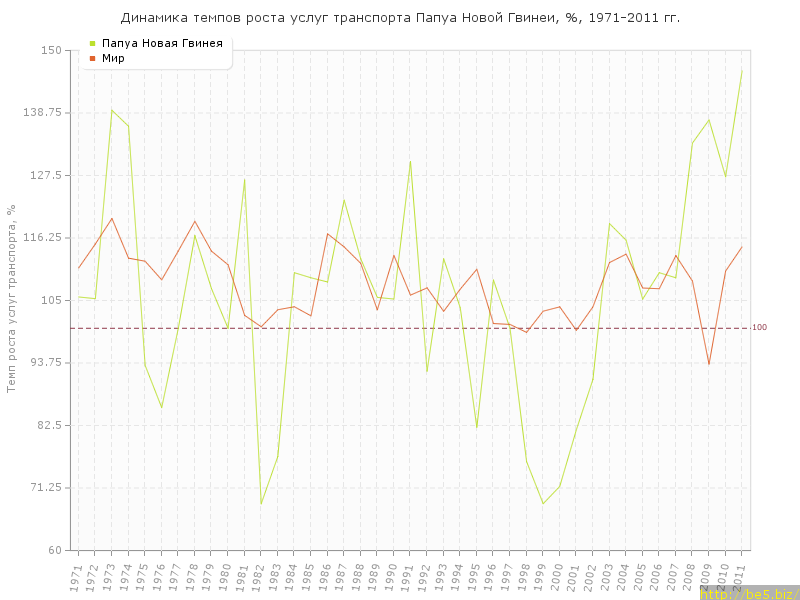The width and height of the screenshot is (800, 600).
Task: Select the 93.75 y-axis tick label
Action: [46, 362]
